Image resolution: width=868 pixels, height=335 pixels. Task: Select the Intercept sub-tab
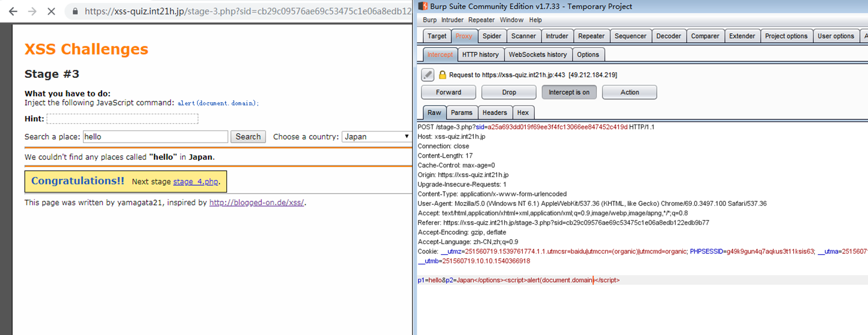click(440, 55)
